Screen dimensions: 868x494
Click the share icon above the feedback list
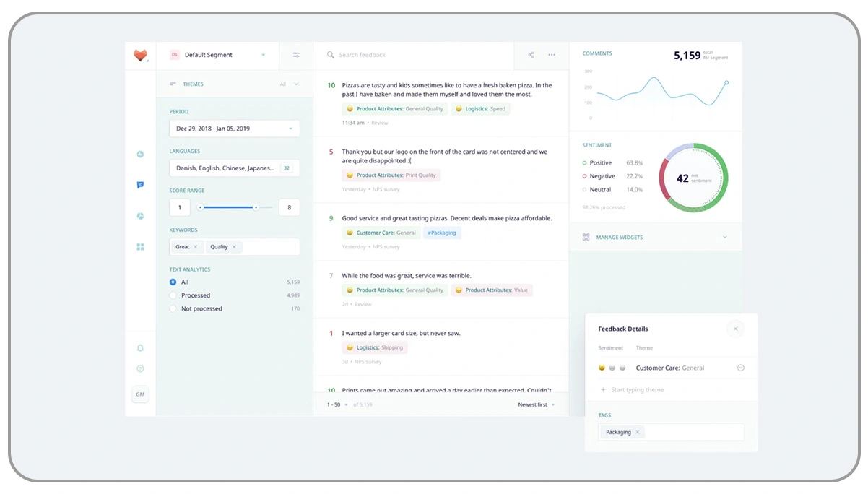[x=531, y=55]
